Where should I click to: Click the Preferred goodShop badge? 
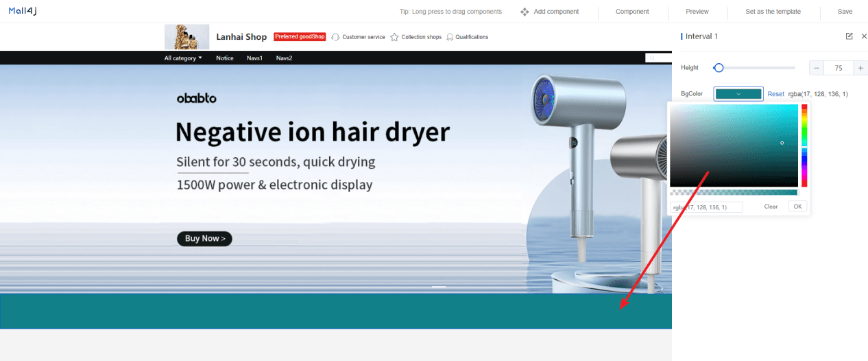[x=300, y=37]
